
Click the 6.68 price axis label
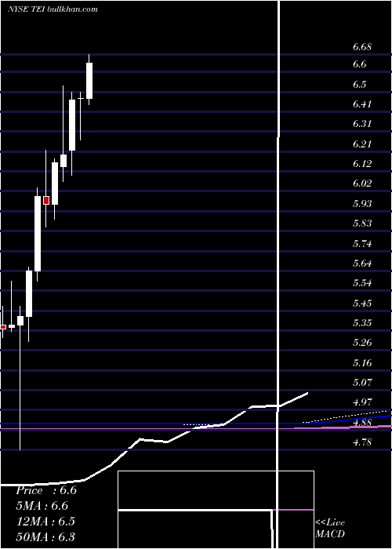(362, 47)
